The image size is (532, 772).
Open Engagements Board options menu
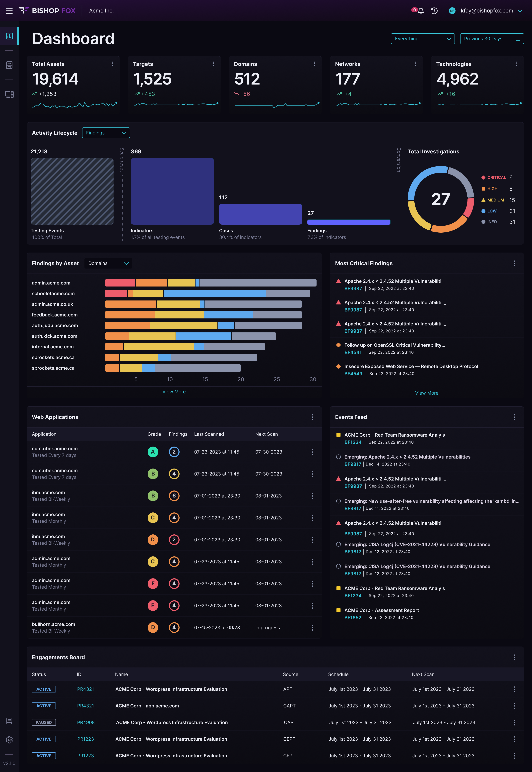(515, 657)
